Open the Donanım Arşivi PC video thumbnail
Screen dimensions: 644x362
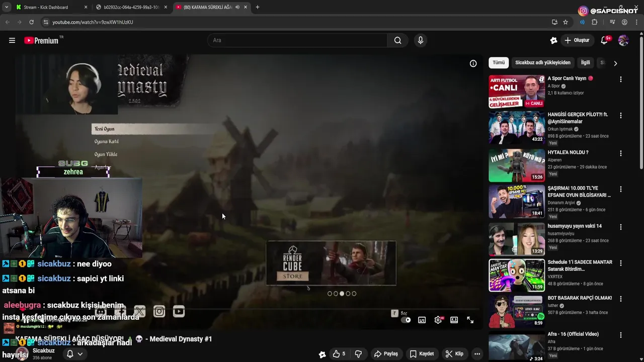point(517,202)
